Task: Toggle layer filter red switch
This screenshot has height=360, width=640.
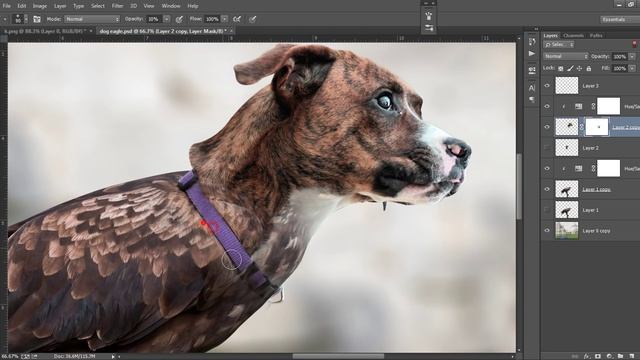Action: click(x=634, y=44)
